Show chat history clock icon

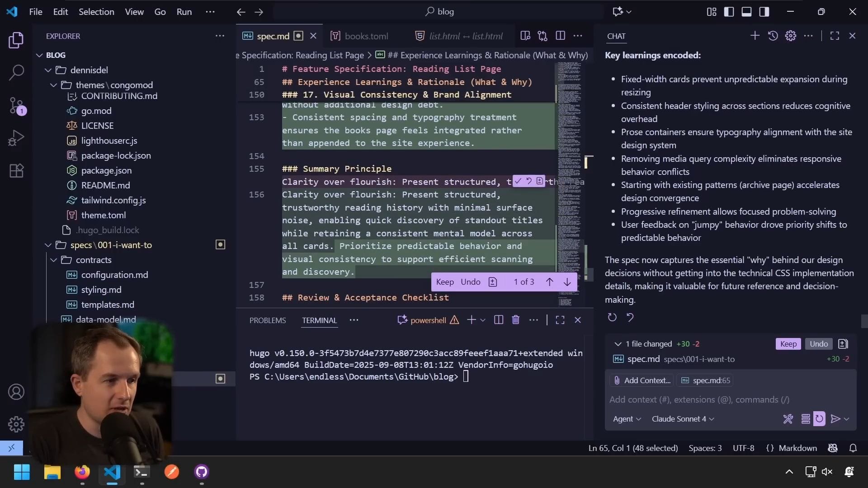tap(773, 36)
